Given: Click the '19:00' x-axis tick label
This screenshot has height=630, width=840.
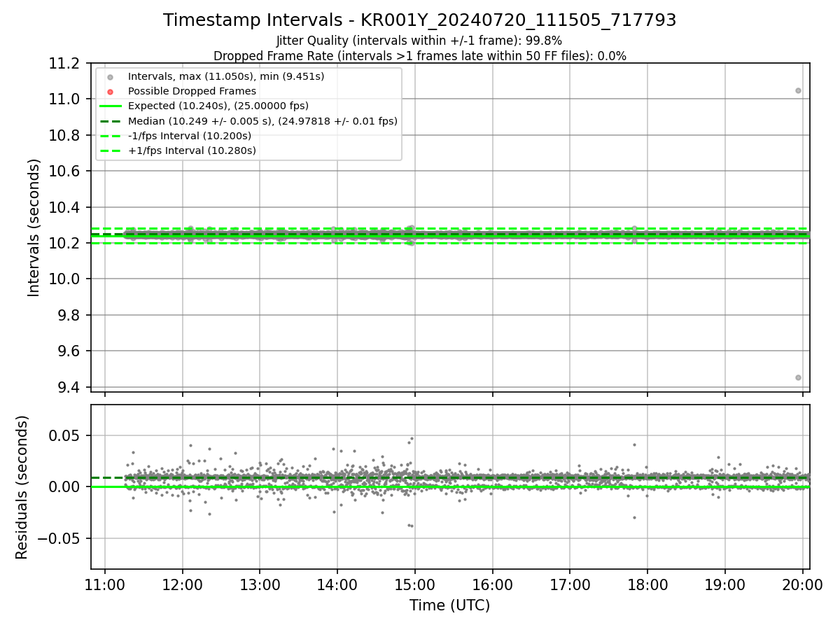Looking at the screenshot, I should click(724, 584).
